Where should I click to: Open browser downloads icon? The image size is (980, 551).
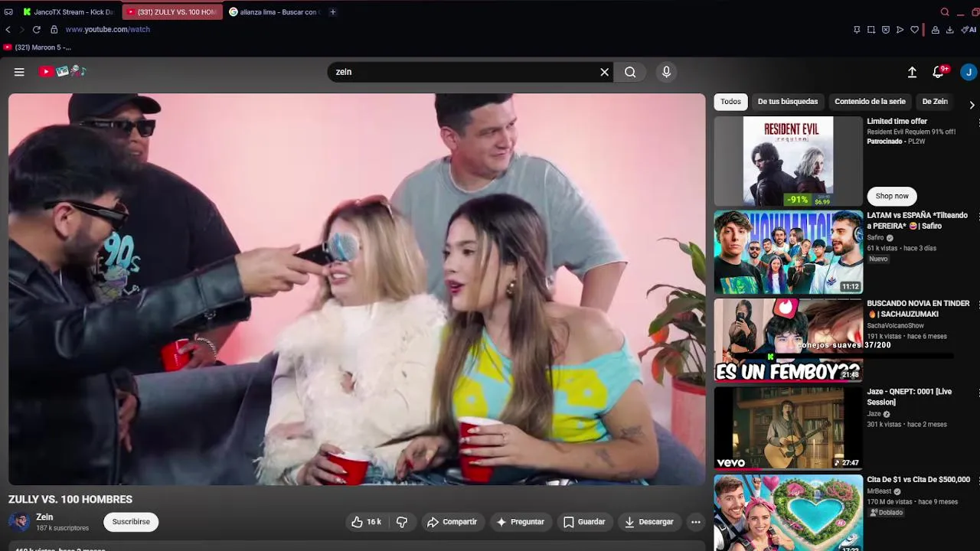(x=949, y=30)
